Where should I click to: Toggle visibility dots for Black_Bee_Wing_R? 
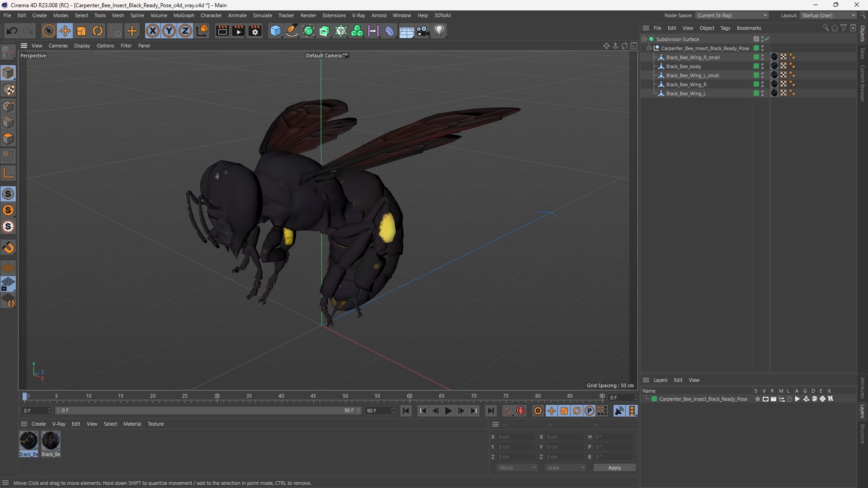click(x=762, y=84)
